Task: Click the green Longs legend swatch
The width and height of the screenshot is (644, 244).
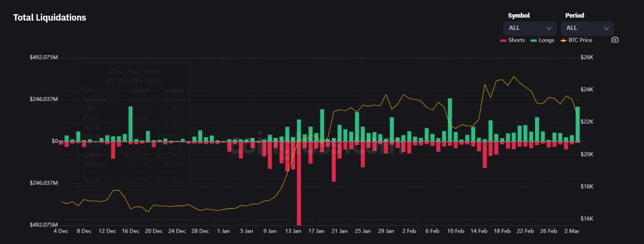Action: 534,40
